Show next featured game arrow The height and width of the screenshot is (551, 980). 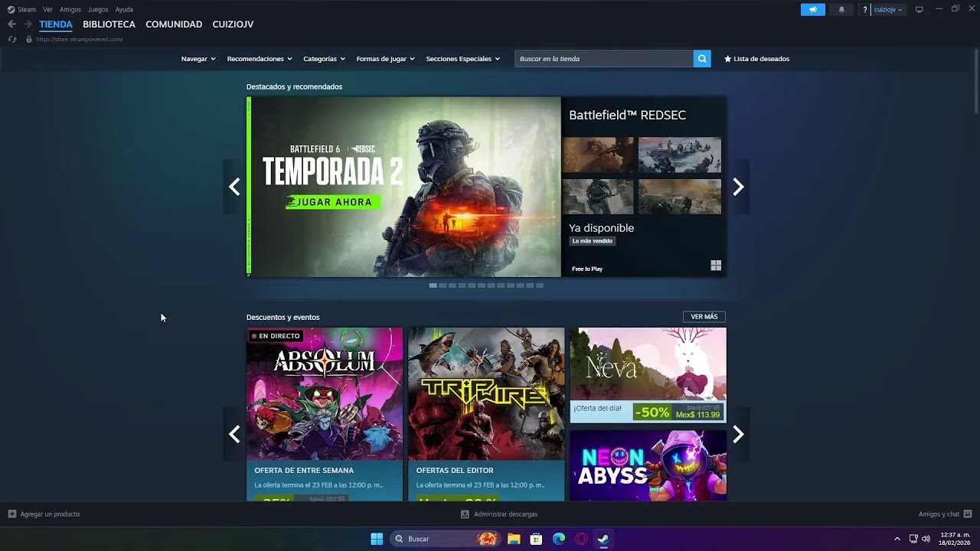coord(738,187)
